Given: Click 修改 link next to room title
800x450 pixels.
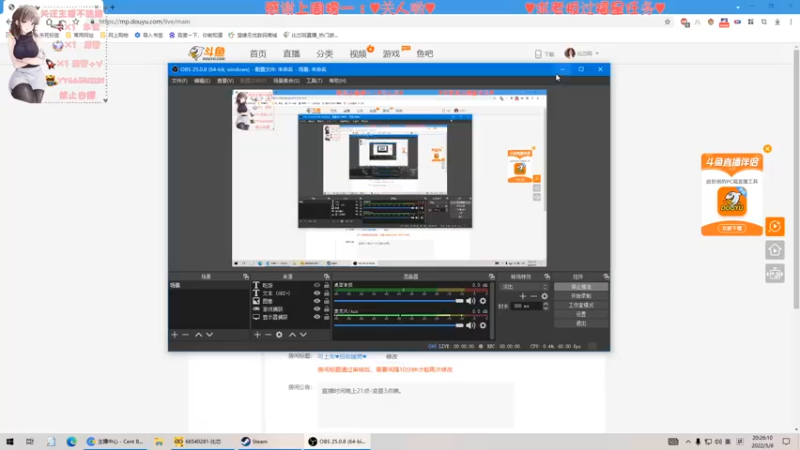Looking at the screenshot, I should pos(391,357).
